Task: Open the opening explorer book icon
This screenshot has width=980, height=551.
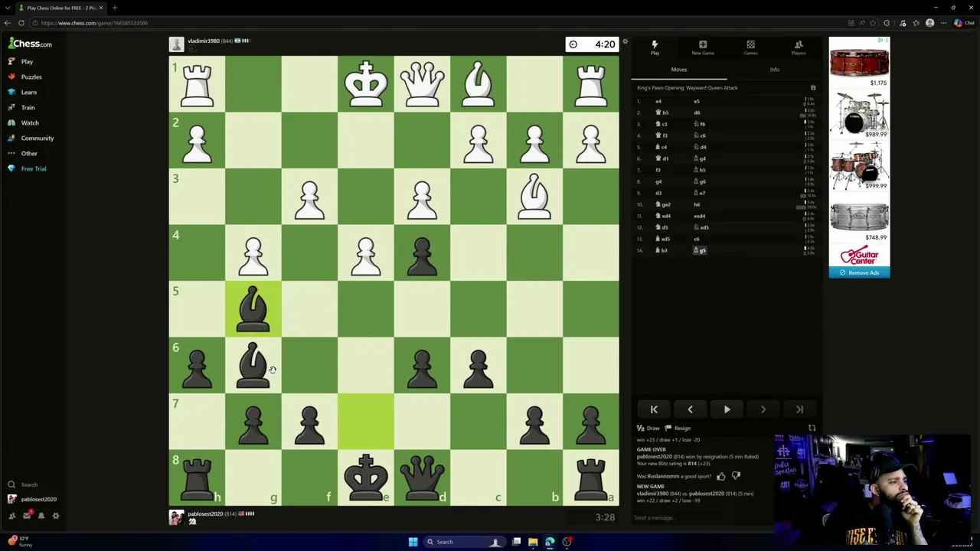Action: [x=813, y=88]
